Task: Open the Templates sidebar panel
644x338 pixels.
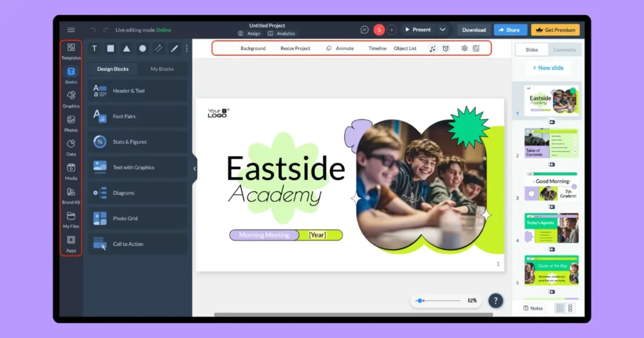Action: coord(71,50)
